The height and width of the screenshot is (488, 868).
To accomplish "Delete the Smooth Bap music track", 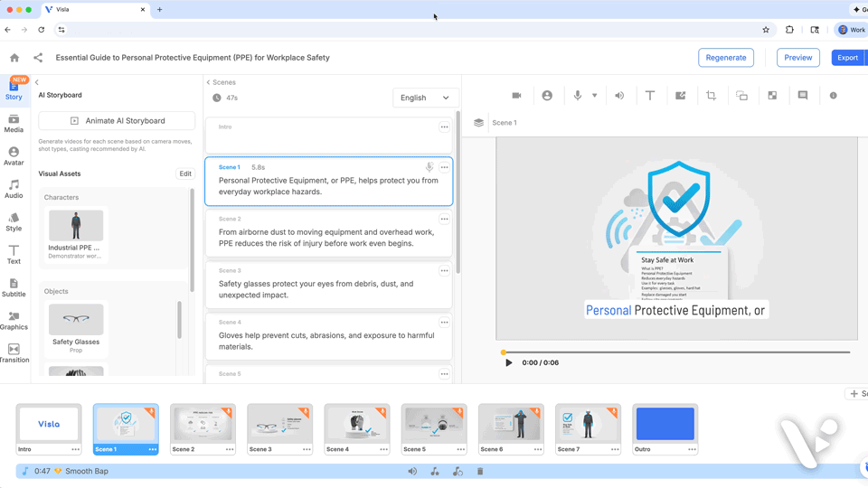I will pyautogui.click(x=480, y=472).
